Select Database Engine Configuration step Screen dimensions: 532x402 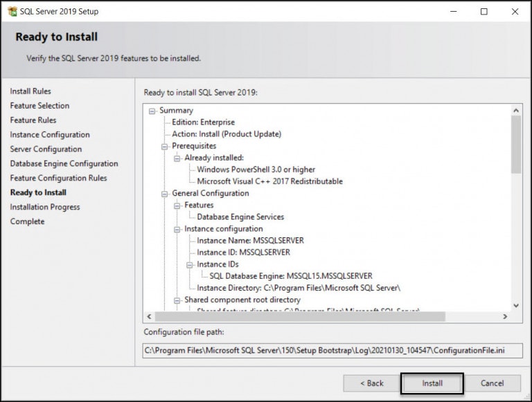[64, 164]
